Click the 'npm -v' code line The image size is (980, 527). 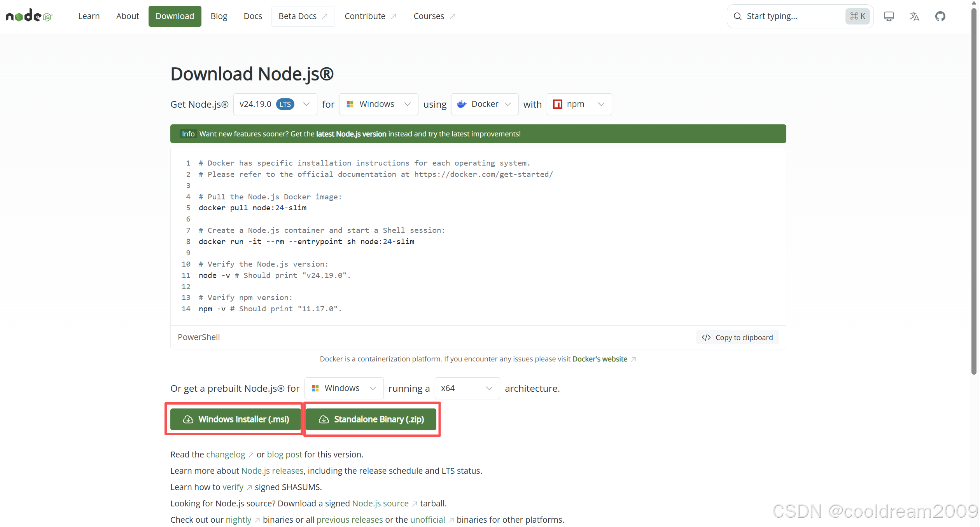click(x=270, y=309)
